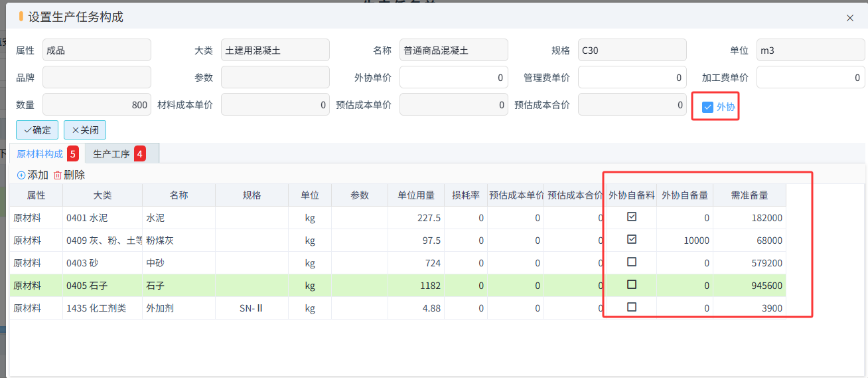Click the 外协自备料 column header
The image size is (868, 378).
click(x=632, y=195)
